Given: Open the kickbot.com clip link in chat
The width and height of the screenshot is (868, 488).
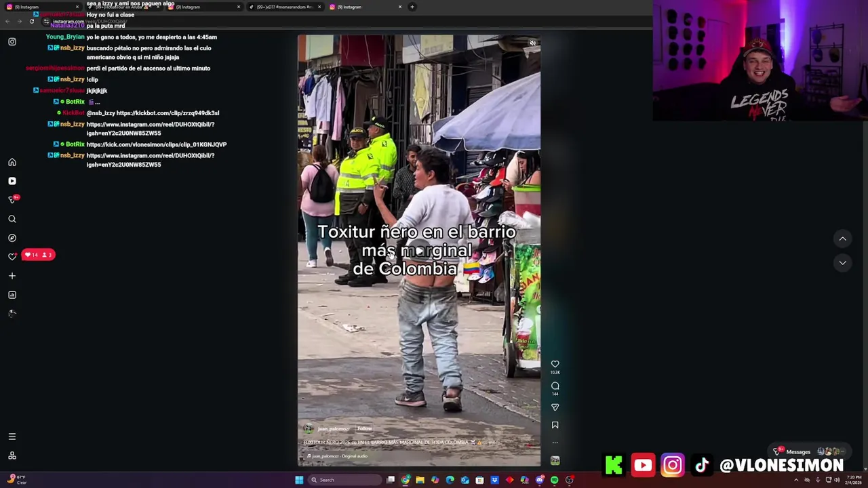Looking at the screenshot, I should (167, 113).
